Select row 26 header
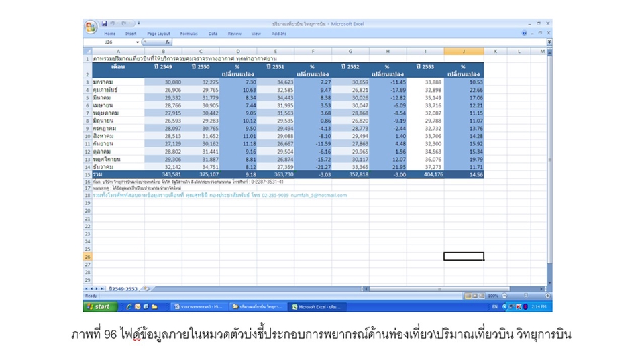The width and height of the screenshot is (644, 362). tap(87, 257)
